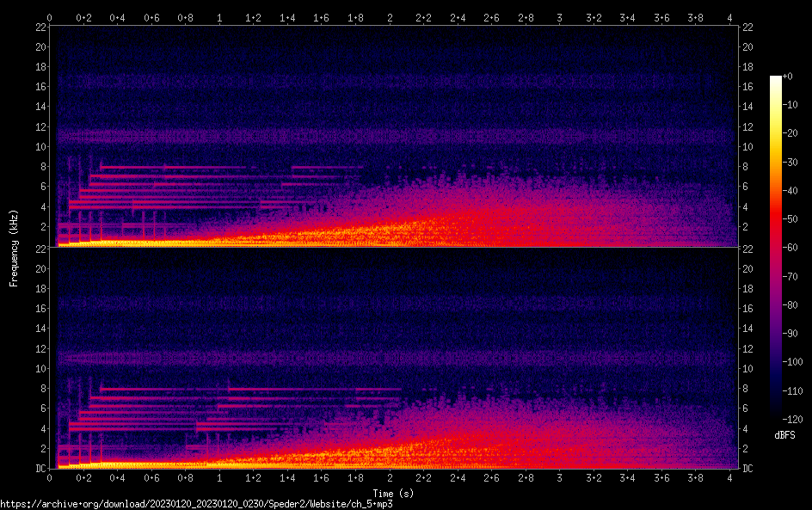Click the '-60' value on the dBFS scale
Image resolution: width=812 pixels, height=510 pixels.
click(793, 249)
